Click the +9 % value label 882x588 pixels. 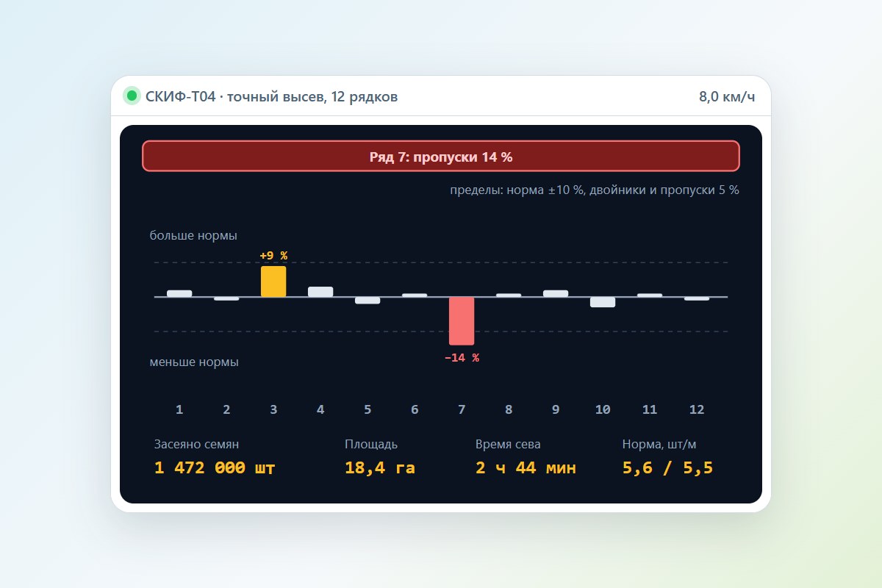pos(273,256)
